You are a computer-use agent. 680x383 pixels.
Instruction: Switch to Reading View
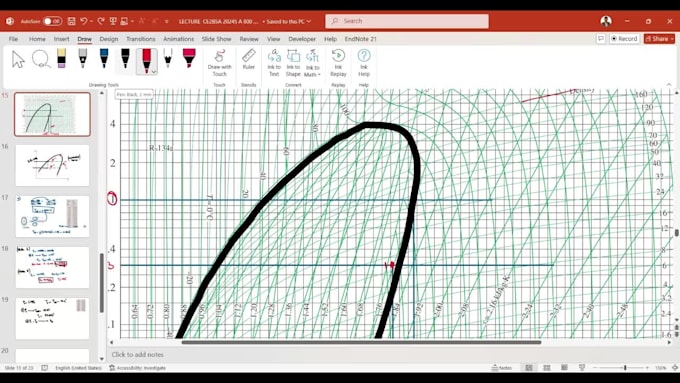click(564, 367)
